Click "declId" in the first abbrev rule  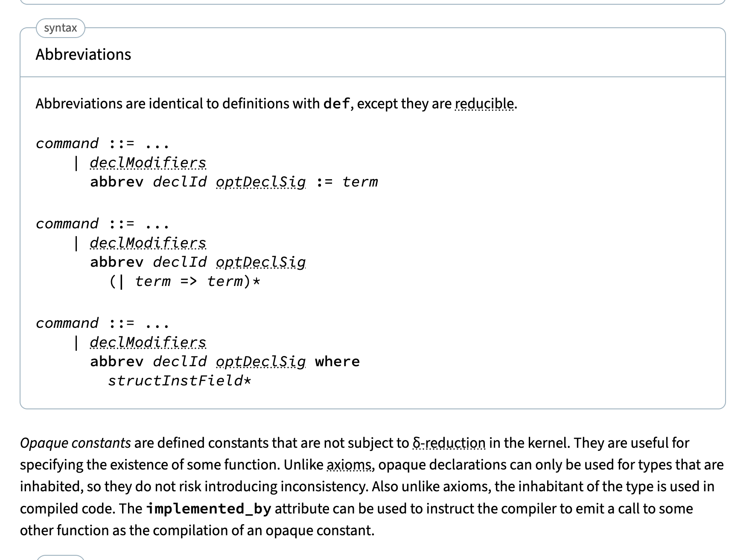point(180,182)
